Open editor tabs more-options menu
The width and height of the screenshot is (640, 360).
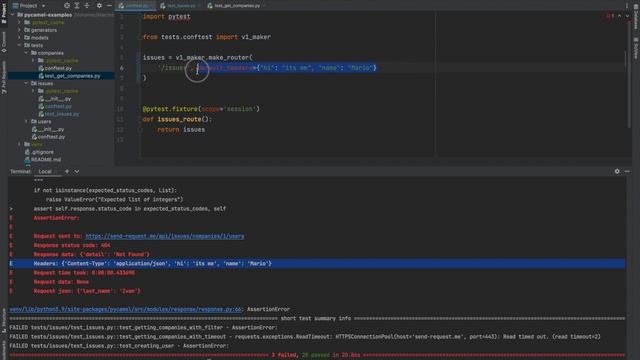click(x=627, y=6)
